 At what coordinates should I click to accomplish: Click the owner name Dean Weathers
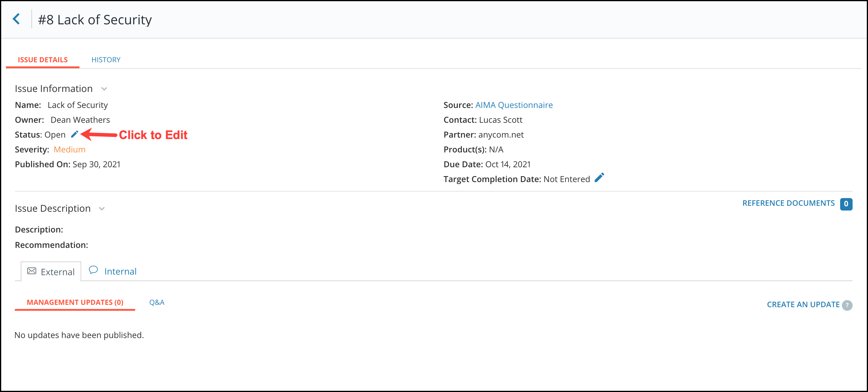(x=80, y=120)
